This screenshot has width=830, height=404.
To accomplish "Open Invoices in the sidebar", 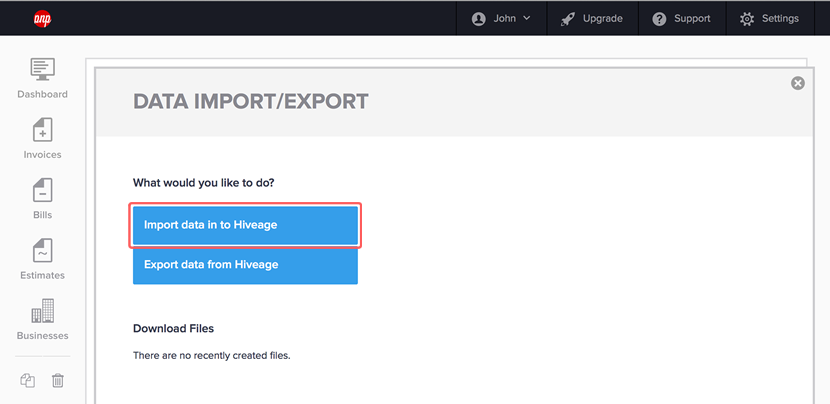I will [x=42, y=139].
